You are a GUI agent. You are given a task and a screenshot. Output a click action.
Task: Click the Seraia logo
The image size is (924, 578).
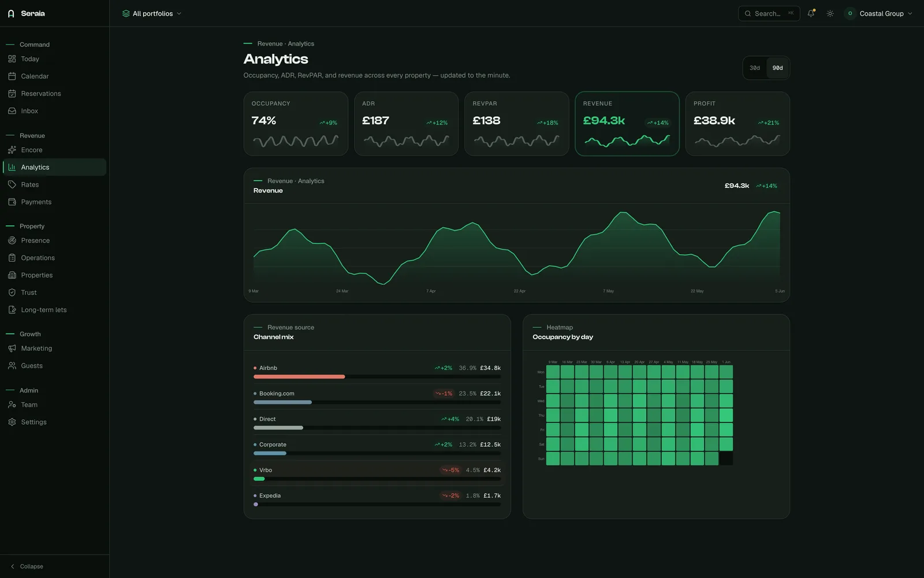tap(11, 13)
